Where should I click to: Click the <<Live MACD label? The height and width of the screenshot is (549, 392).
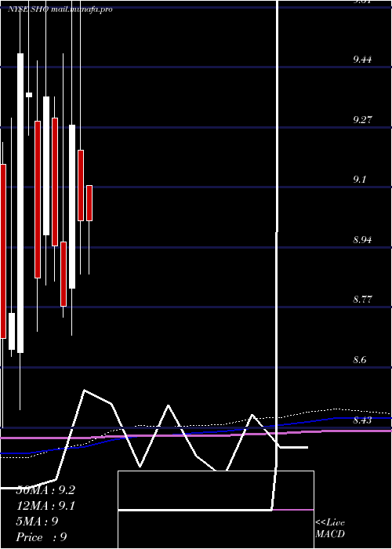(x=330, y=528)
